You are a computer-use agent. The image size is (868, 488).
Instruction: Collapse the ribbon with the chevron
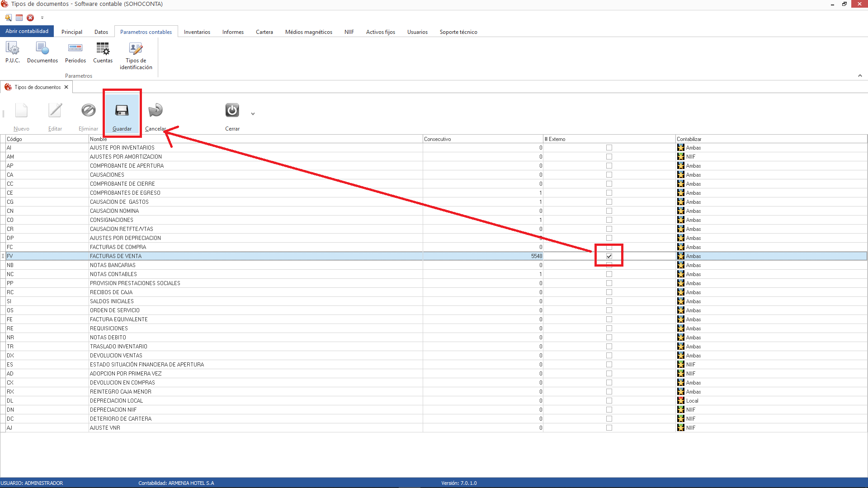[859, 75]
